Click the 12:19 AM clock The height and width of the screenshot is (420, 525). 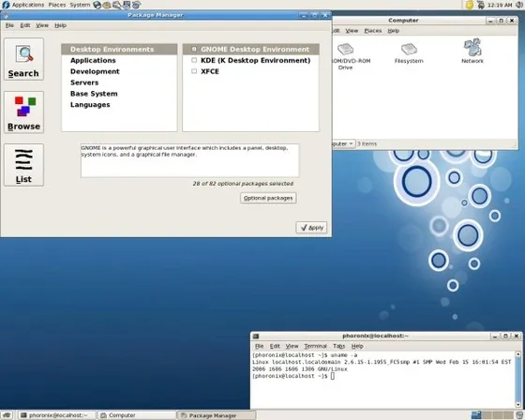[x=500, y=5]
